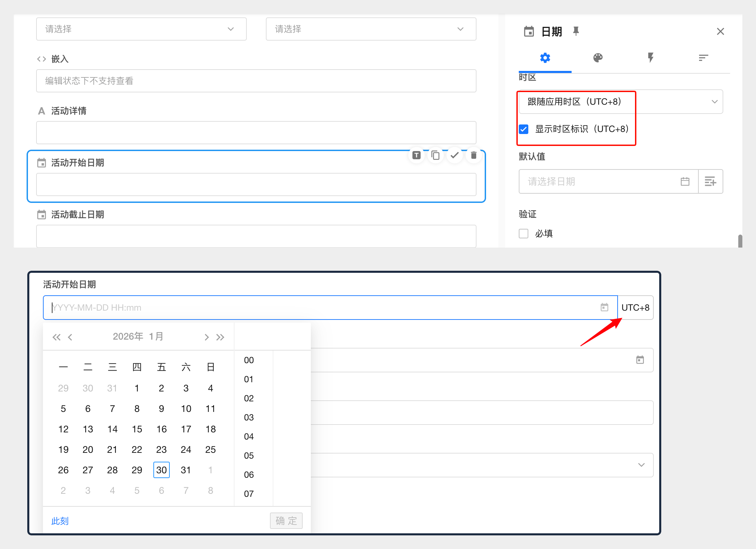Click the copy field icon
Viewport: 756px width, 549px height.
tap(435, 155)
